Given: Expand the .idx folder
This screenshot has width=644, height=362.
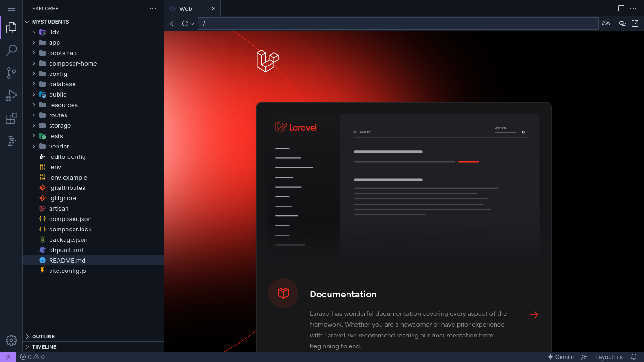Looking at the screenshot, I should coord(93,32).
